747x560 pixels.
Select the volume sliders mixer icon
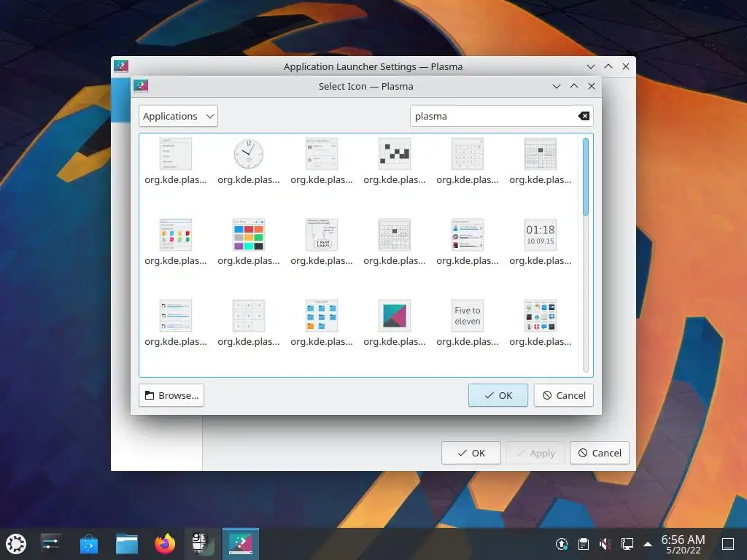[x=468, y=235]
